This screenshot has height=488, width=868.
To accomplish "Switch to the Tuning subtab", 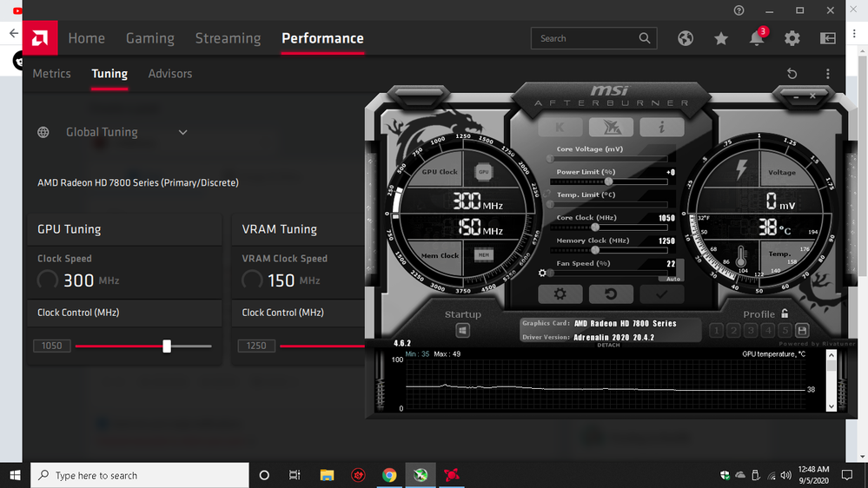I will (109, 74).
